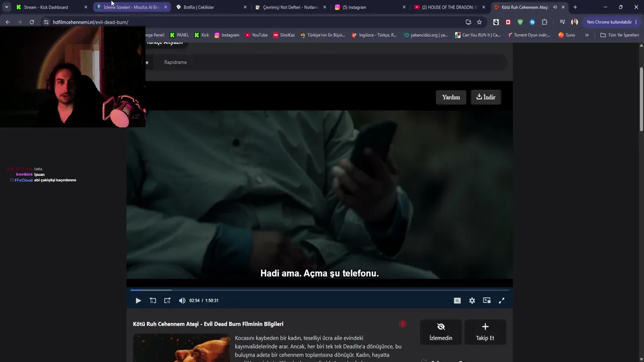Open the Türkiye'nin En Büyü... bookmark
Viewport: 644px width, 362px height.
pos(323,35)
